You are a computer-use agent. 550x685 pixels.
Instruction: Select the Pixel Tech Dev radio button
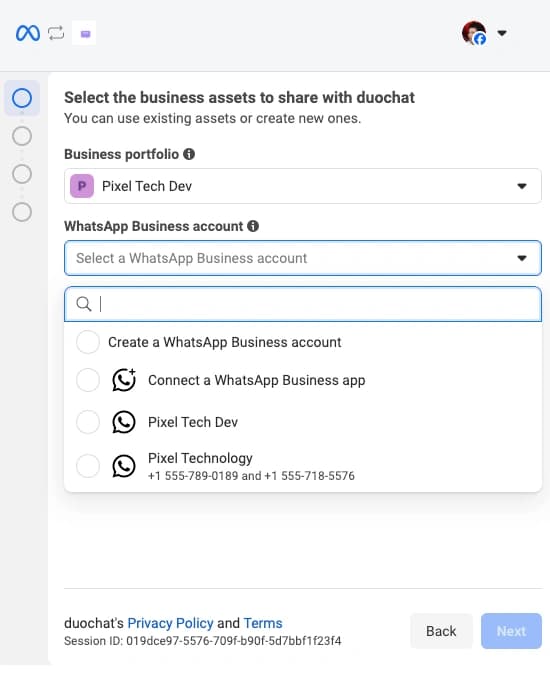88,422
